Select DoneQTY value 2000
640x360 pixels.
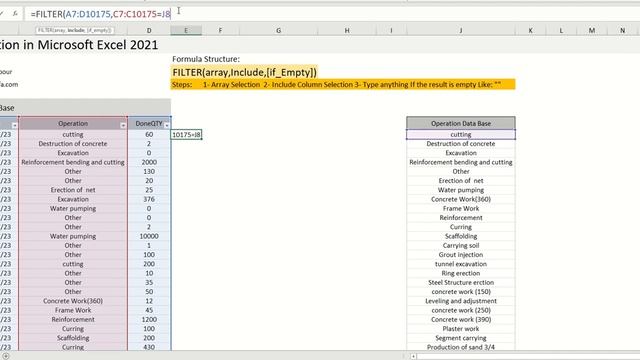click(x=149, y=162)
